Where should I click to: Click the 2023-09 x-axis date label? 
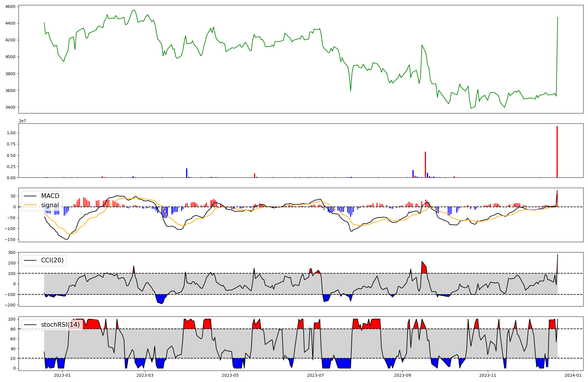(x=402, y=375)
